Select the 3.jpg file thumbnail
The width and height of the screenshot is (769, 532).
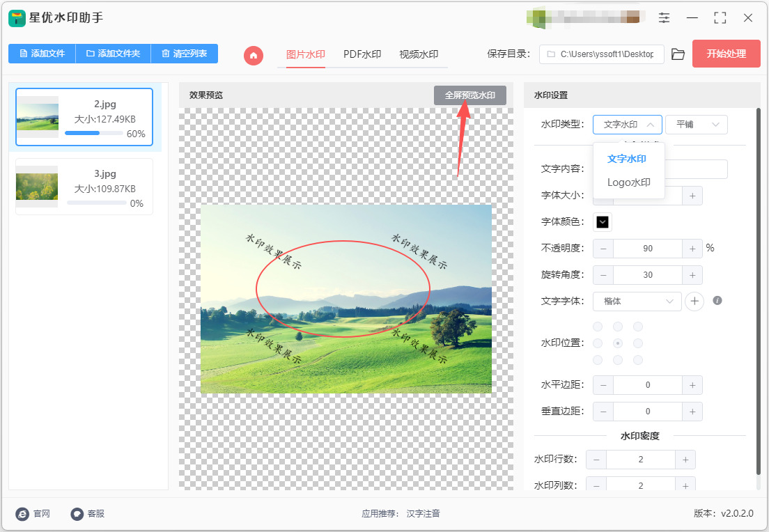pyautogui.click(x=37, y=187)
